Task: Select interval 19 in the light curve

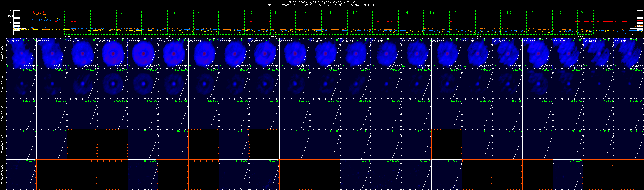Action: (x=540, y=22)
